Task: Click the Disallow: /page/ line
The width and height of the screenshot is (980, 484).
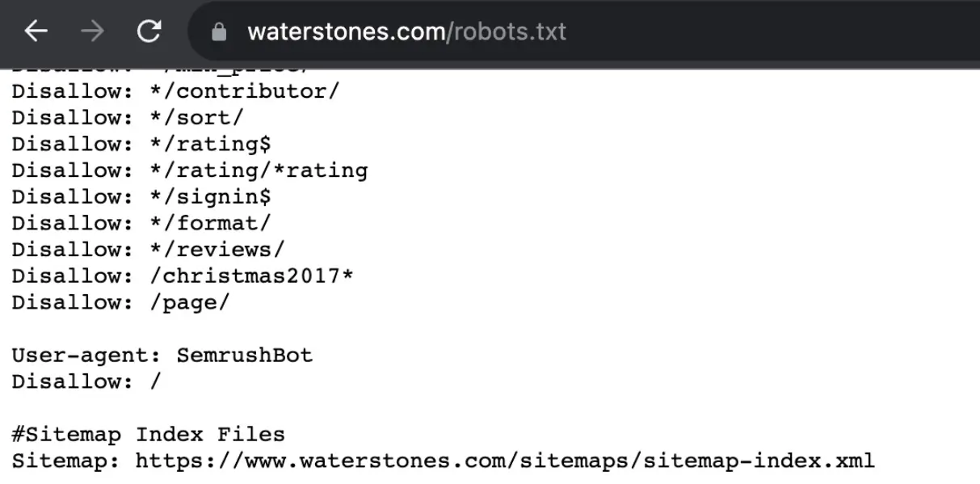Action: click(x=120, y=301)
